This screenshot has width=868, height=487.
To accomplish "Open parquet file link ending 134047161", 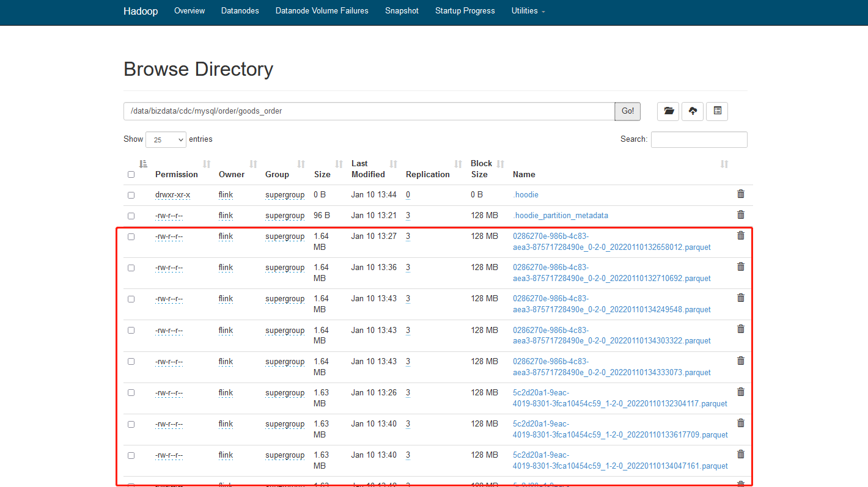I will [x=620, y=461].
